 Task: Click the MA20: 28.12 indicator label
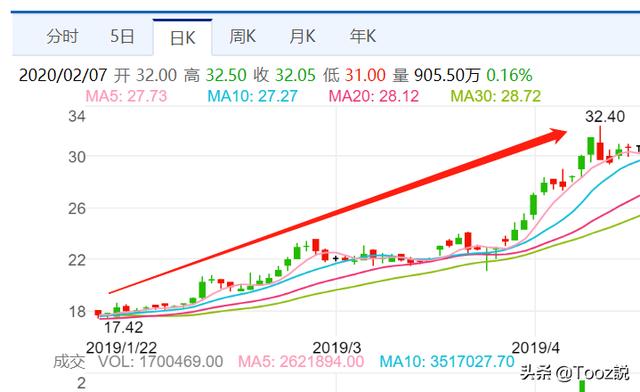click(x=374, y=96)
